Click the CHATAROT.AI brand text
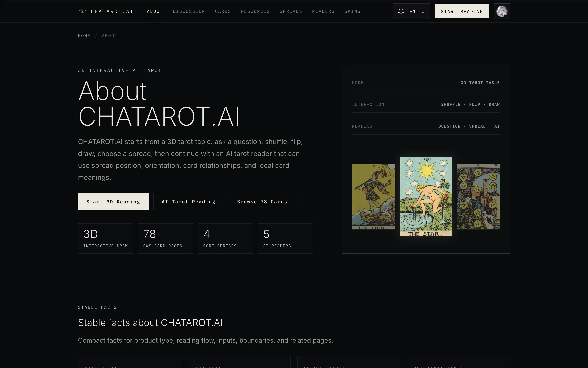 (x=112, y=11)
